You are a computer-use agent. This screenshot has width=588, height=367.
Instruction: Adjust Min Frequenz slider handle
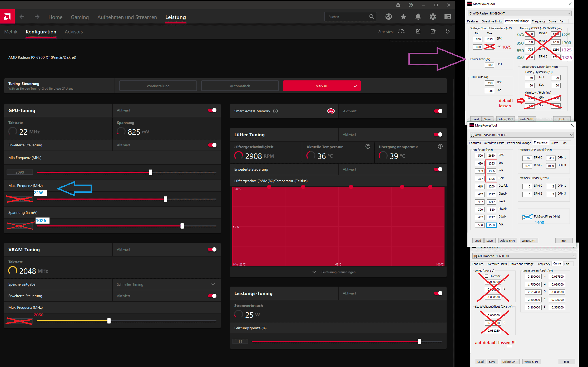[151, 172]
